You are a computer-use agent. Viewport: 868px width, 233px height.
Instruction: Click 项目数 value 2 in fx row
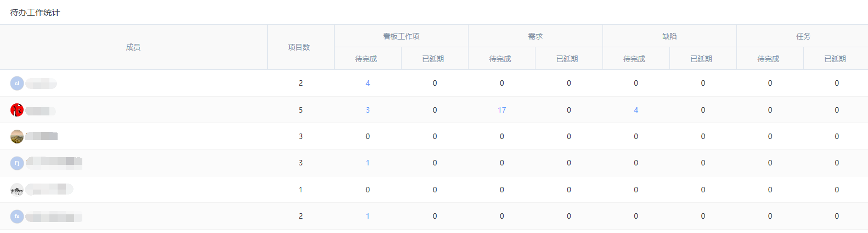(x=301, y=217)
